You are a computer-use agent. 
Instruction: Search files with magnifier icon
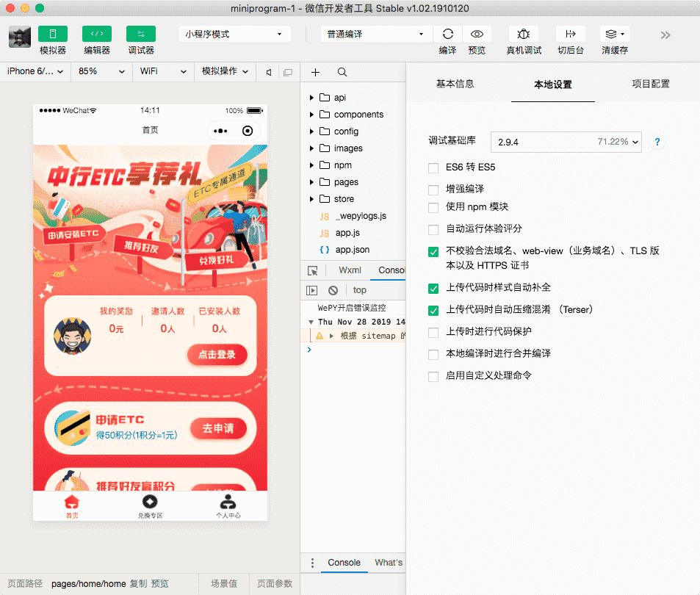[342, 72]
